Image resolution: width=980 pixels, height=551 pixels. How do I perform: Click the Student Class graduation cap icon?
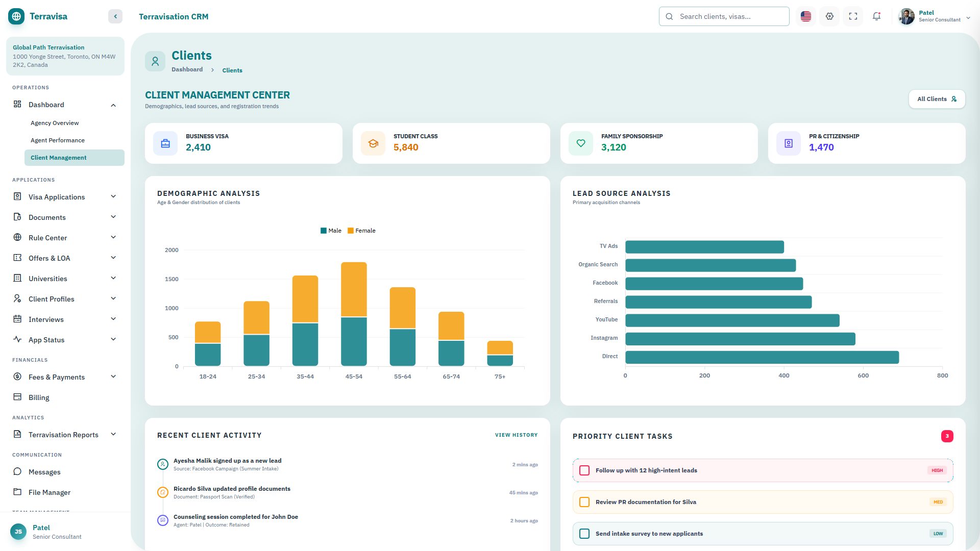pos(373,143)
